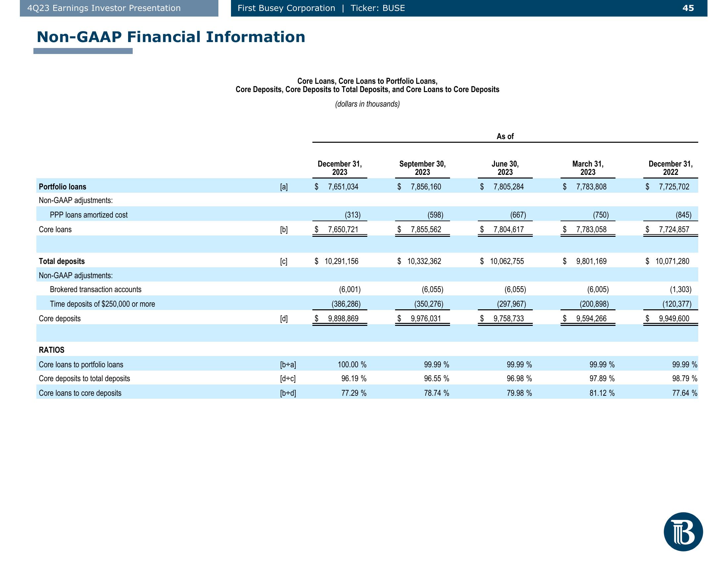
Task: Select PPP loans value (845)
Action: (x=683, y=215)
